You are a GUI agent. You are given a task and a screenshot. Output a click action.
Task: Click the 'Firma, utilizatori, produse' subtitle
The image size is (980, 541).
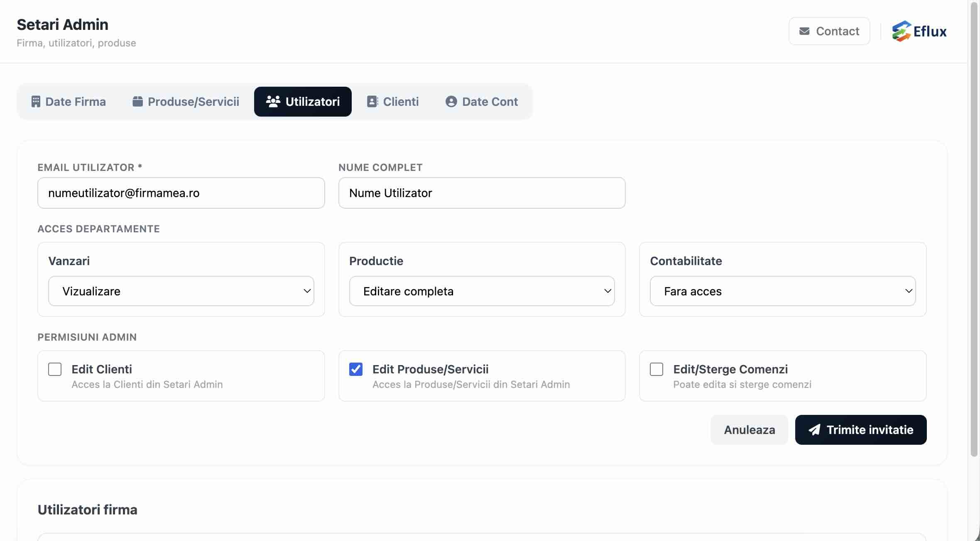pos(76,43)
